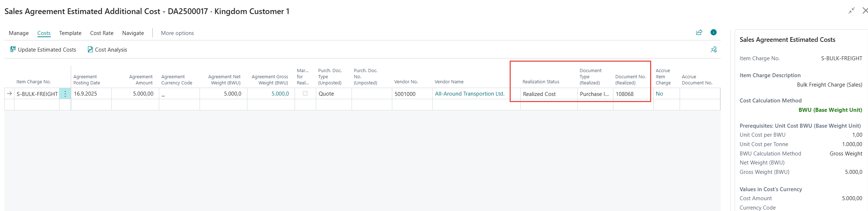Open Cost Analysis report icon
The height and width of the screenshot is (211, 868).
pos(90,49)
